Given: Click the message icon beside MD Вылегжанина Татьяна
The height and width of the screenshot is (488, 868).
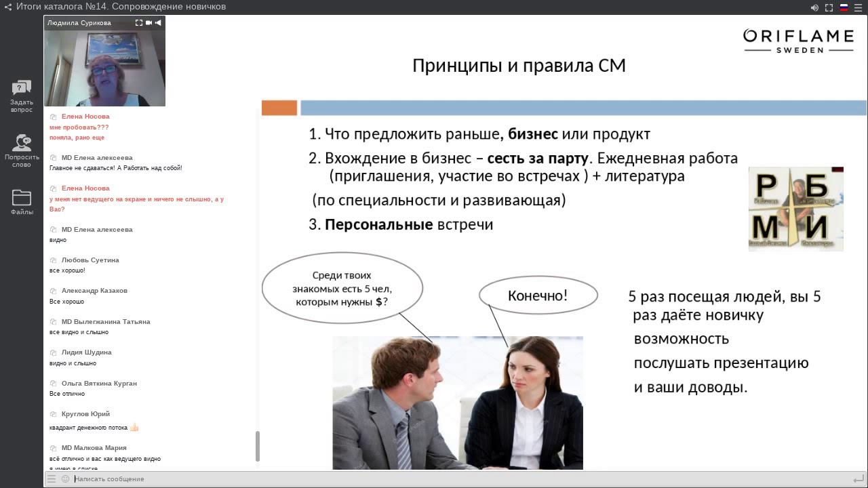Looking at the screenshot, I should click(x=54, y=322).
